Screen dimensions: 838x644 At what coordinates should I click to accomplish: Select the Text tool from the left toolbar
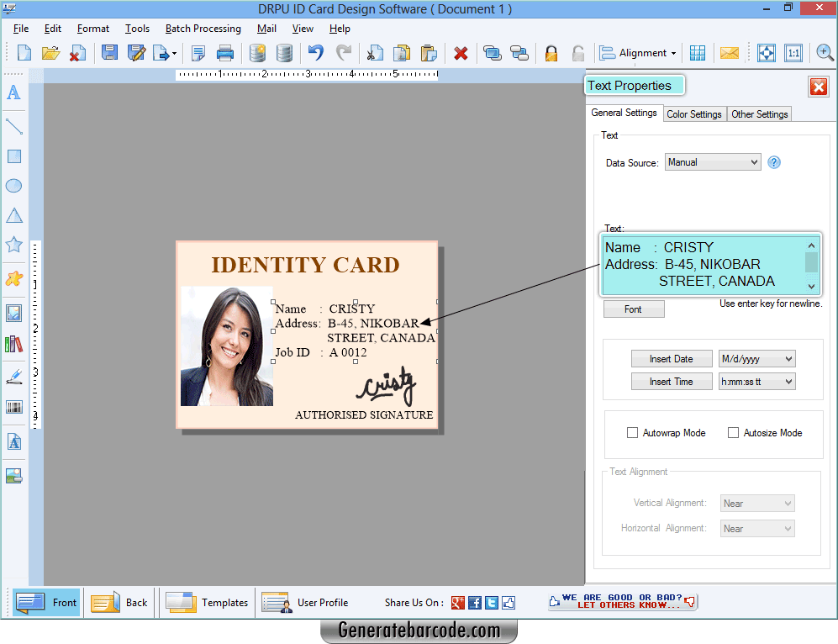click(13, 92)
